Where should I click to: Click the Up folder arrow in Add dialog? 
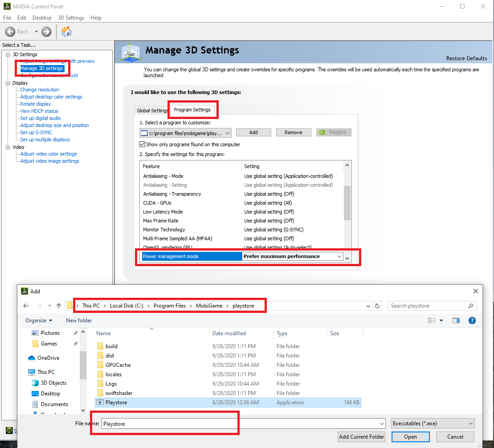(x=59, y=306)
